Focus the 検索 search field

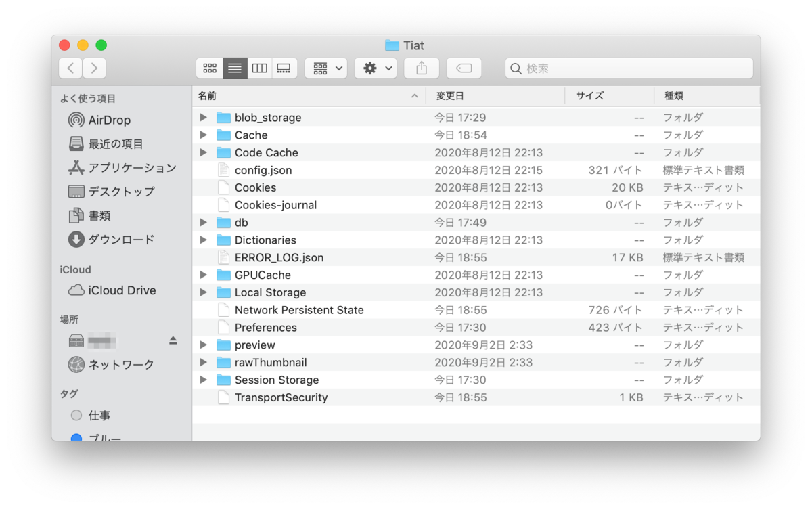[629, 68]
